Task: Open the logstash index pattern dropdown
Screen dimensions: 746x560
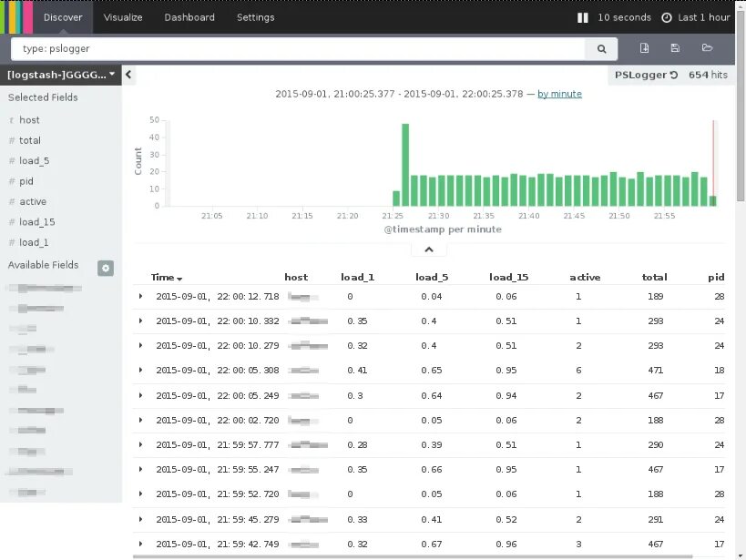Action: [x=61, y=75]
